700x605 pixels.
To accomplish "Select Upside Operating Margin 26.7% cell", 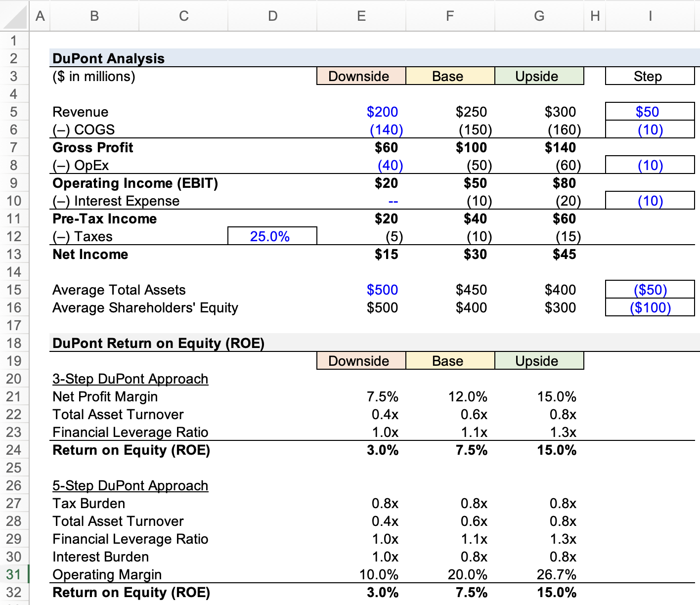I will pos(539,574).
